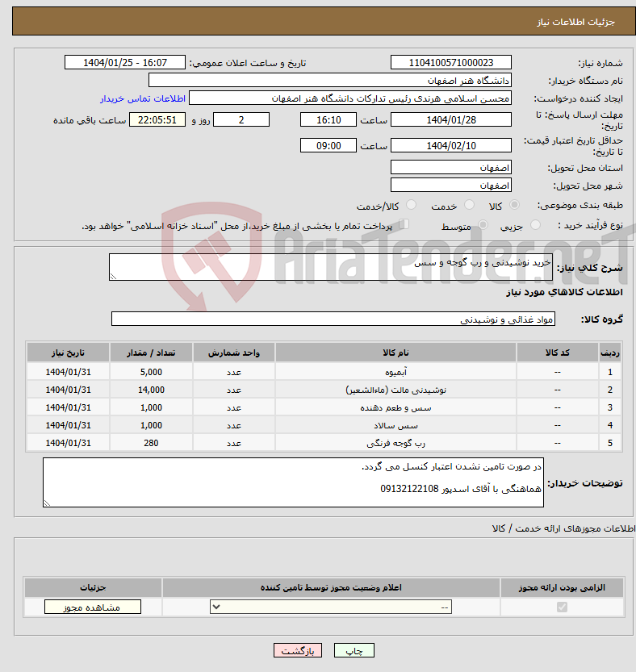636x672 pixels.
Task: Toggle Islamic treasury documents payment checkbox
Action: (x=404, y=224)
